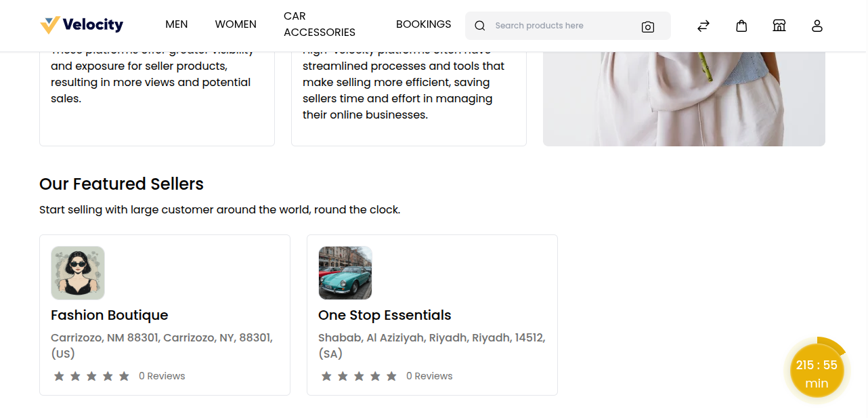
Task: Click the store/seller shop icon
Action: point(779,26)
